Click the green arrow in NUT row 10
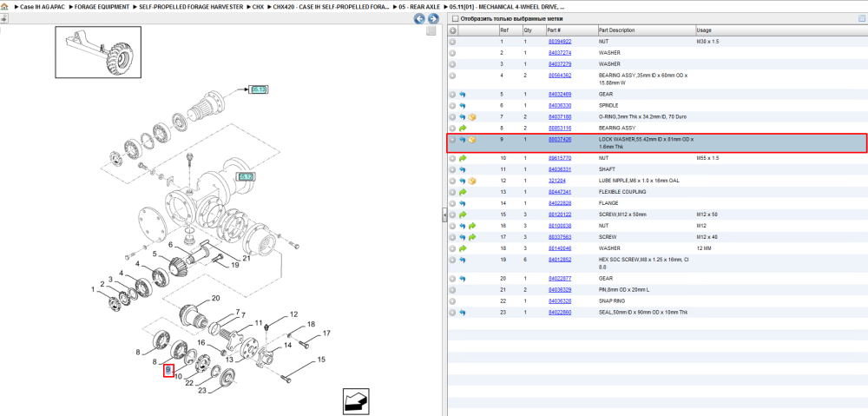 pos(463,158)
